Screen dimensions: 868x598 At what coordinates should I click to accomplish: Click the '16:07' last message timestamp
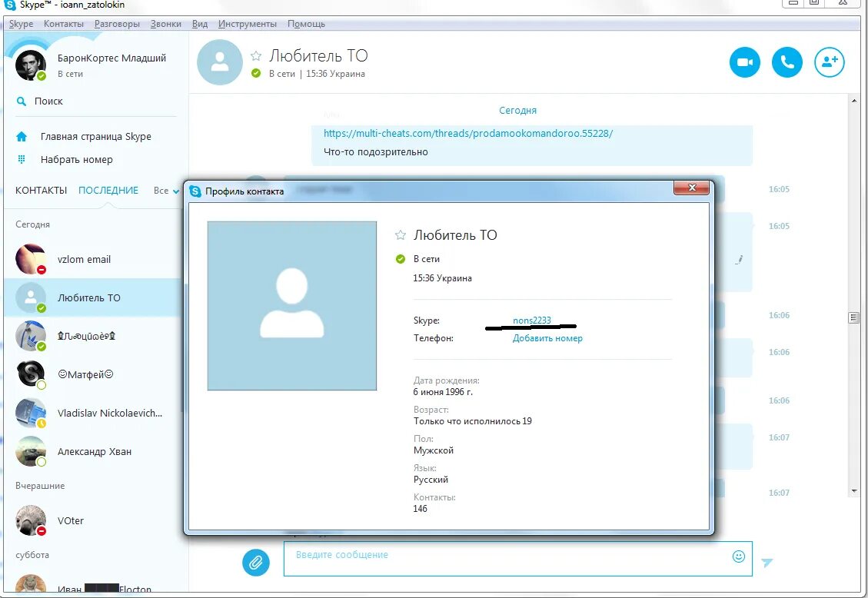pyautogui.click(x=779, y=493)
